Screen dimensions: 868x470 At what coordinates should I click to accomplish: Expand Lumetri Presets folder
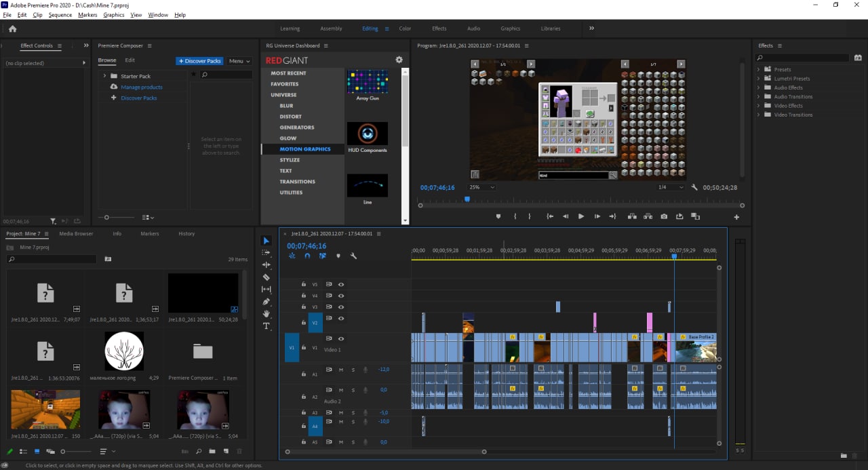click(759, 79)
